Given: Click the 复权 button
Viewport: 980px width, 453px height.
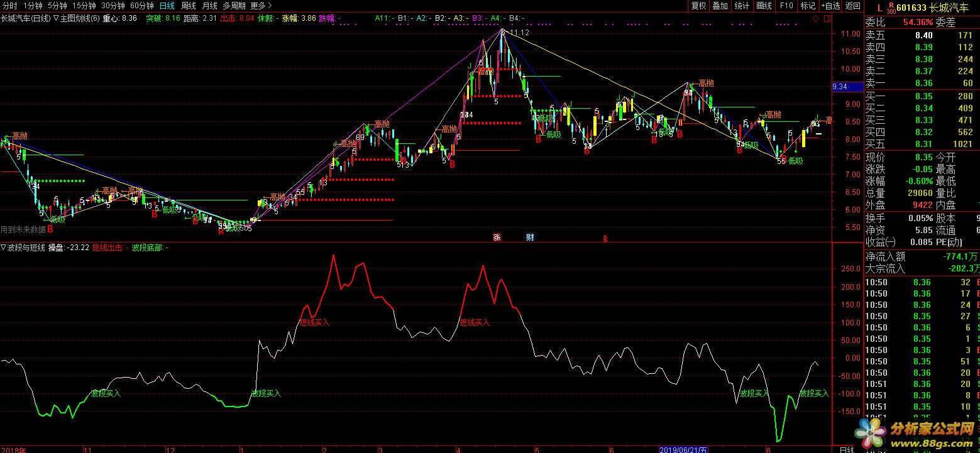Looking at the screenshot, I should pos(698,6).
